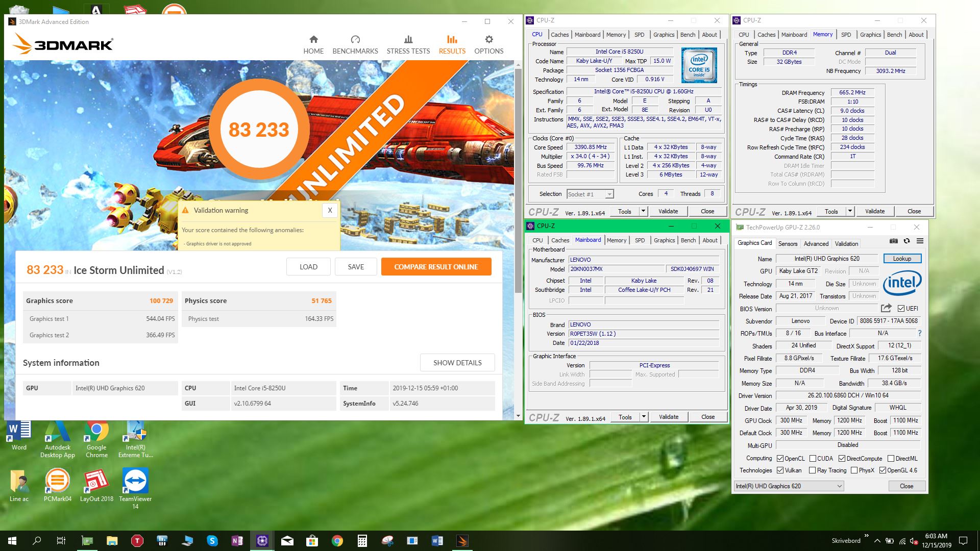The height and width of the screenshot is (551, 980).
Task: Open 3DMark OPTIONS gear
Action: [489, 45]
